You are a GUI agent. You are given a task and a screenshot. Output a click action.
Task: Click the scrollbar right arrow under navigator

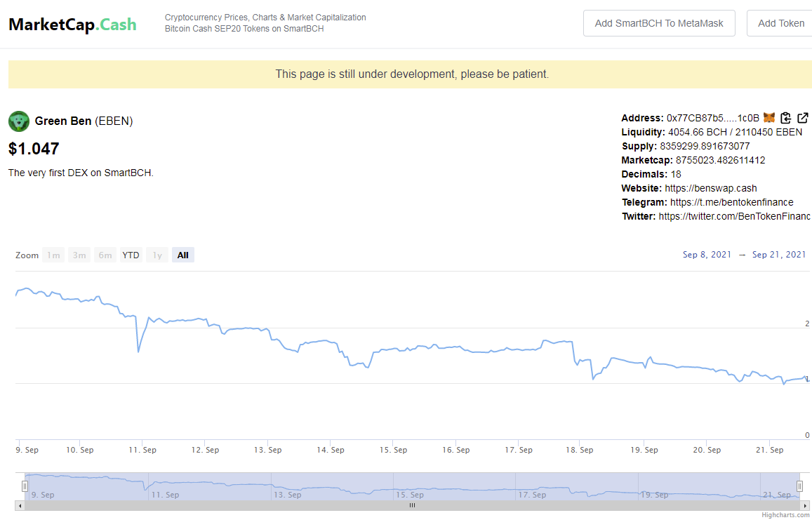point(805,506)
